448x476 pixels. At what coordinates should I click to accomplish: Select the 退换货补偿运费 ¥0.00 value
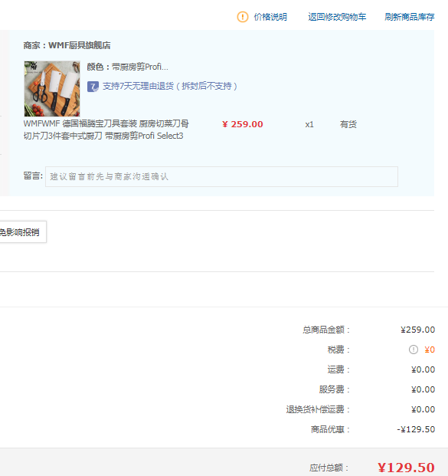point(423,409)
